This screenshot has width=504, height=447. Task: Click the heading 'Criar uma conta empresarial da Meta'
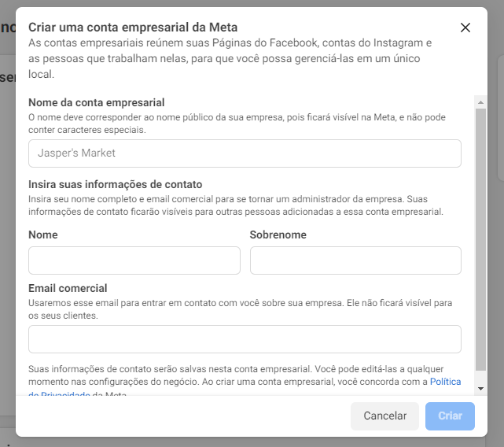[x=133, y=28]
